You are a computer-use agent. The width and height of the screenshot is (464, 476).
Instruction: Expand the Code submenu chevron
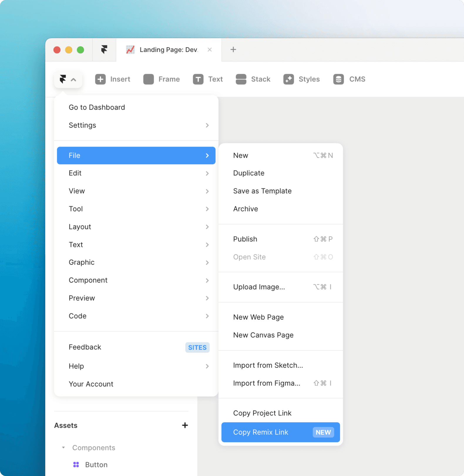pyautogui.click(x=207, y=316)
